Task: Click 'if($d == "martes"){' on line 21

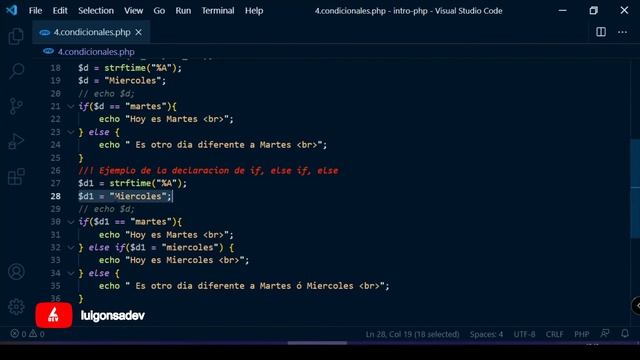Action: point(127,107)
